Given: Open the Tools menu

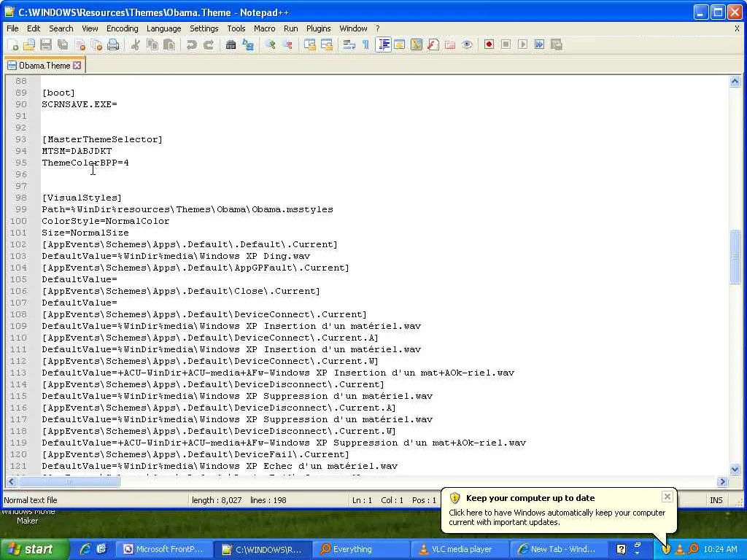Looking at the screenshot, I should (236, 28).
